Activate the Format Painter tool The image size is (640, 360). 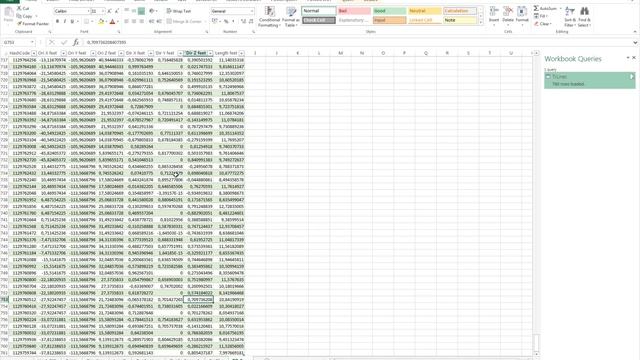click(33, 24)
